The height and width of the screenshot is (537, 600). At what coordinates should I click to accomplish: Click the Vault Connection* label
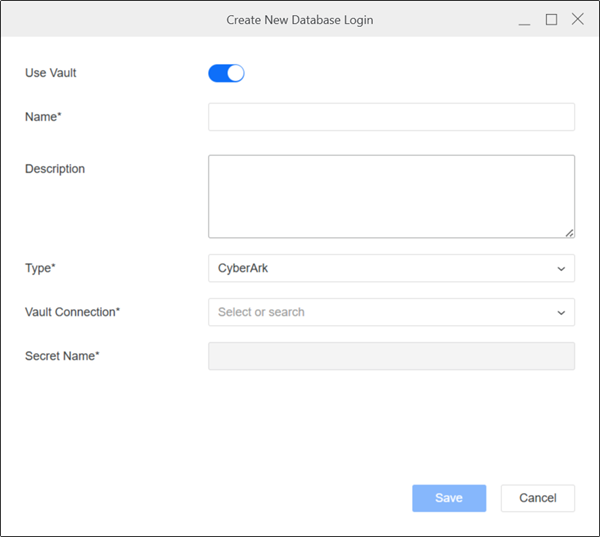point(72,312)
